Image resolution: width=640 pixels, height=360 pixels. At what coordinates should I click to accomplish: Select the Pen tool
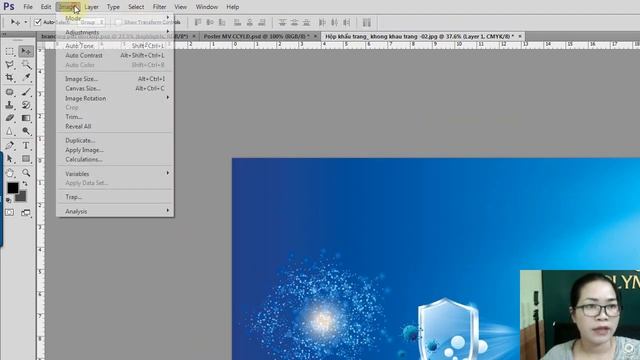(x=10, y=145)
